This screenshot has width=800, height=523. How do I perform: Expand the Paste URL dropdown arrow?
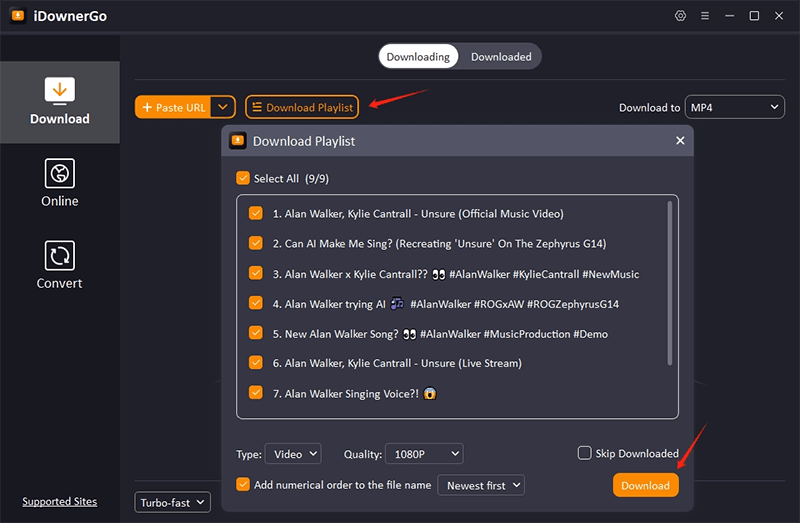click(223, 107)
